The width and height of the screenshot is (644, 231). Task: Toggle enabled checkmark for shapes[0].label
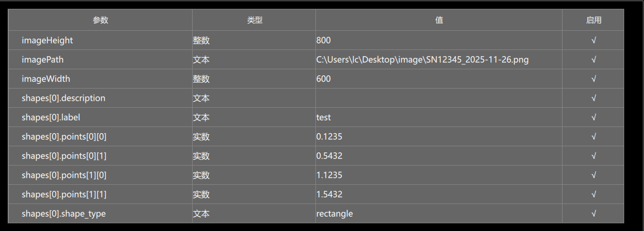[x=593, y=117]
